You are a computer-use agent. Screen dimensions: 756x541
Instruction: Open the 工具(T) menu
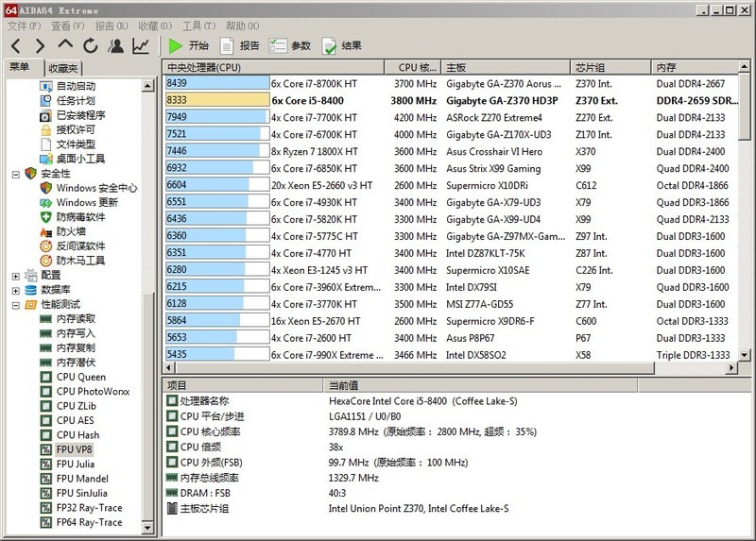(198, 26)
